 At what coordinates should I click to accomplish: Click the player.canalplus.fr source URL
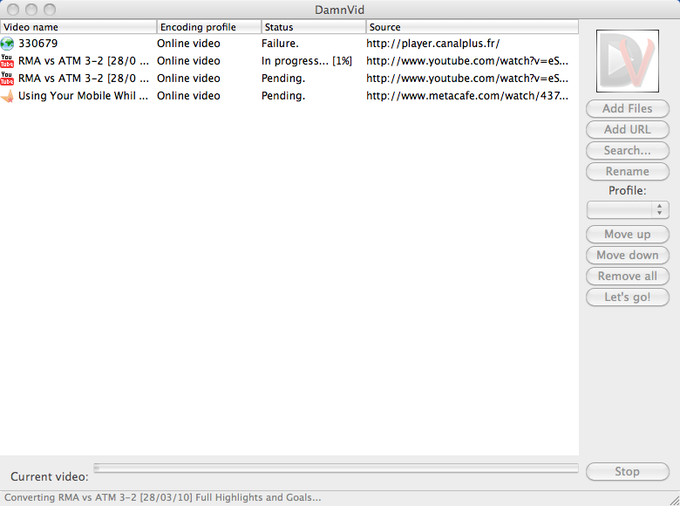coord(433,43)
